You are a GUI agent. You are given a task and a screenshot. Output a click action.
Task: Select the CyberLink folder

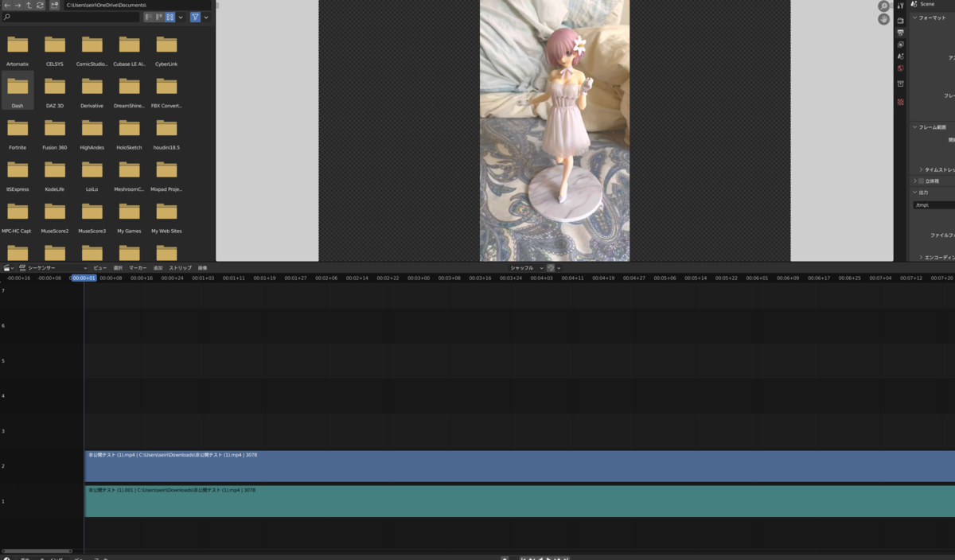click(166, 50)
